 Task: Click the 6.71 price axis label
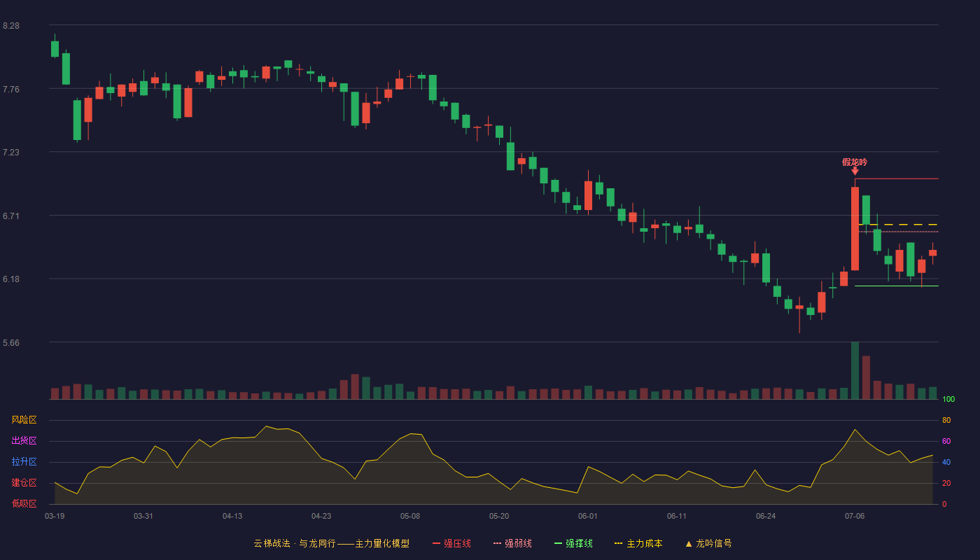(x=11, y=216)
